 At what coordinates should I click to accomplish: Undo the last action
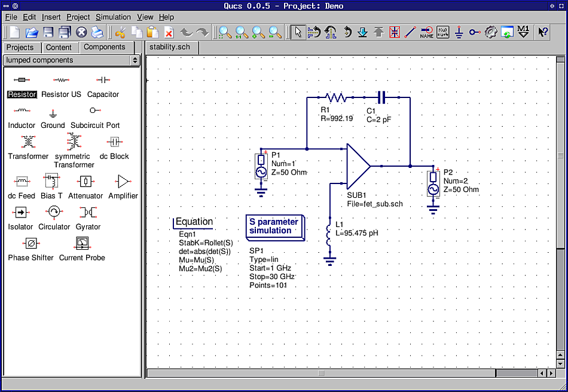coord(186,32)
